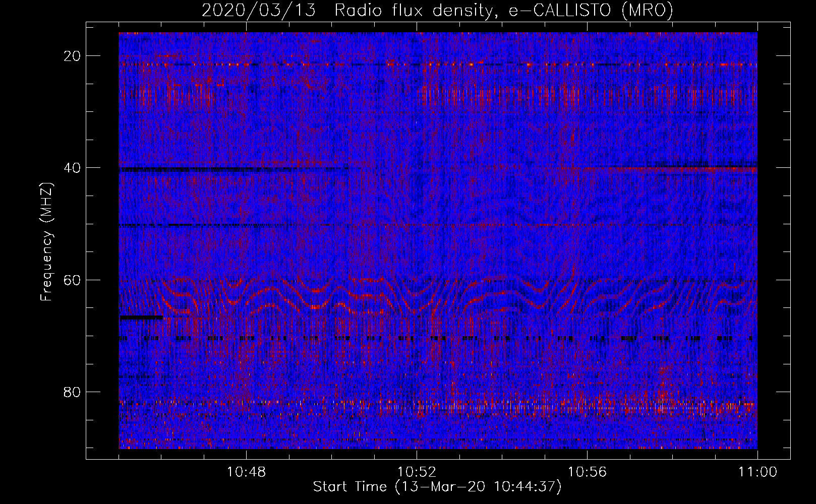This screenshot has height=504, width=816.
Task: Click the '11:00' time tick label
Action: 757,472
